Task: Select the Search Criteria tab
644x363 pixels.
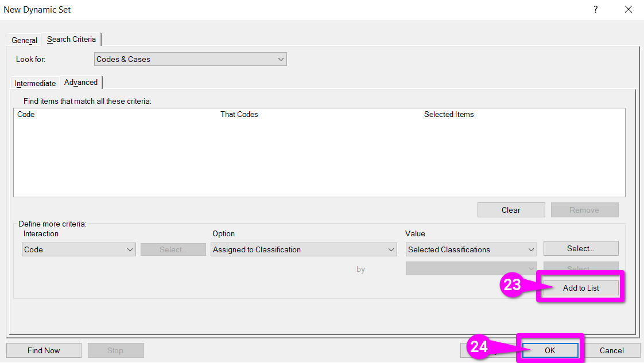Action: point(72,40)
